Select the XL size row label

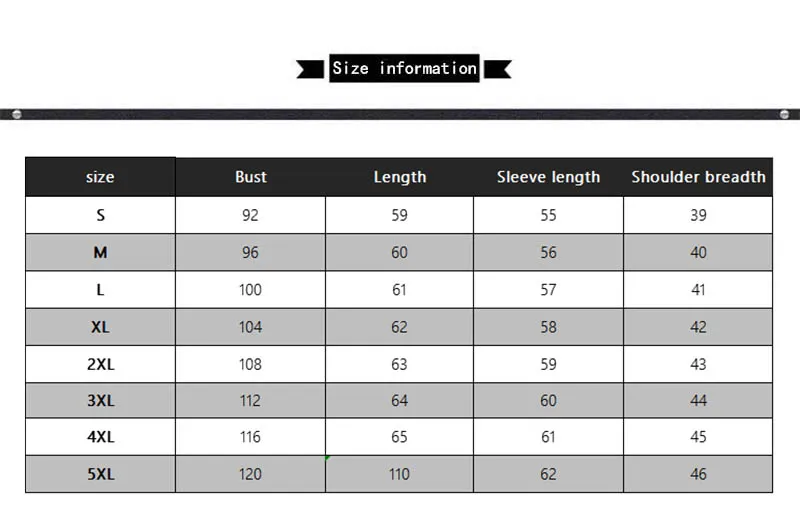pos(101,327)
